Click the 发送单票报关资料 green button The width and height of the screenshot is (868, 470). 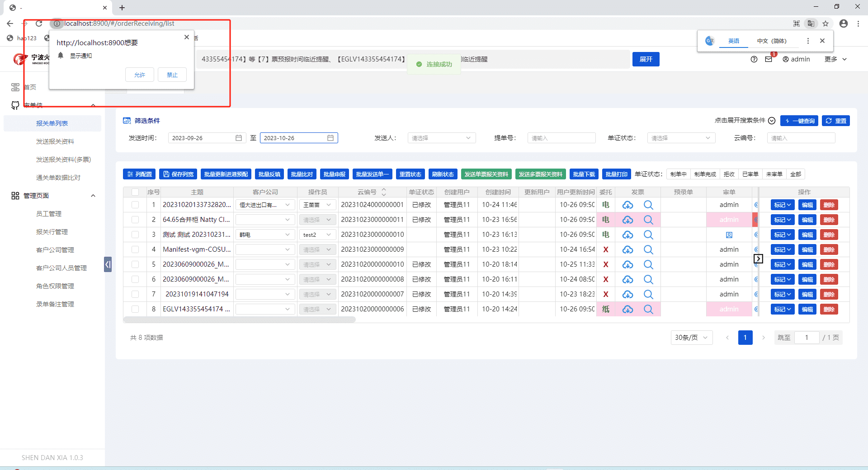coord(486,174)
